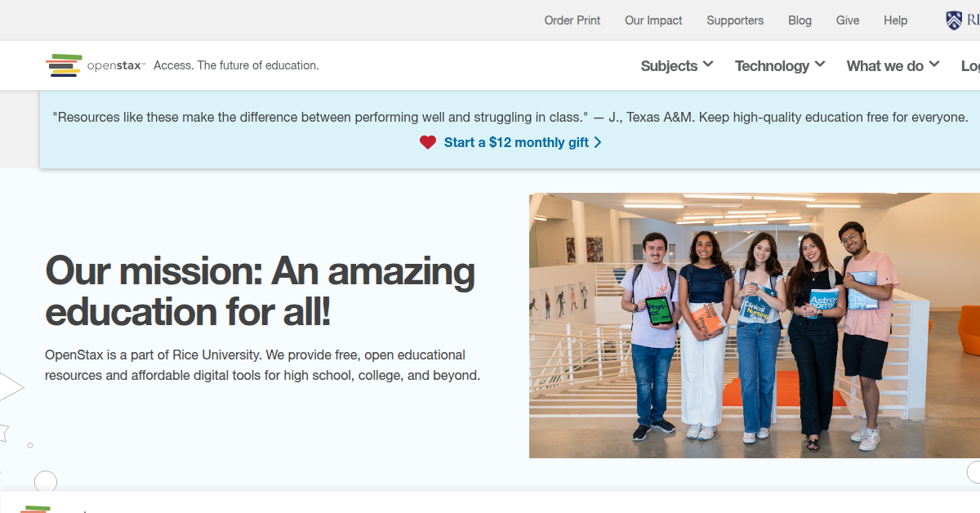Go to the Order Print page
980x513 pixels.
pos(572,20)
